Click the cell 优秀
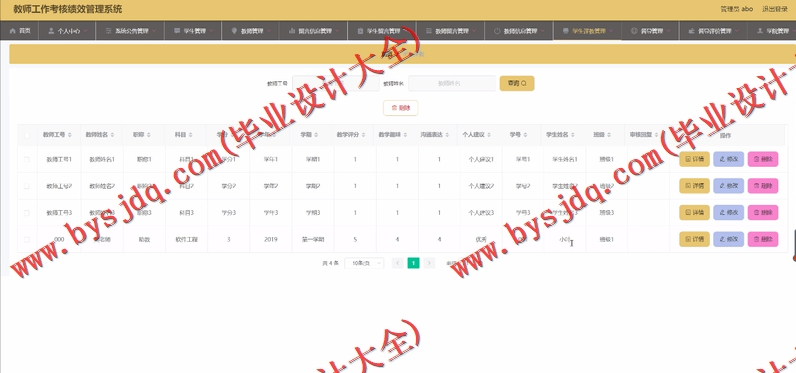The height and width of the screenshot is (373, 796). click(481, 240)
